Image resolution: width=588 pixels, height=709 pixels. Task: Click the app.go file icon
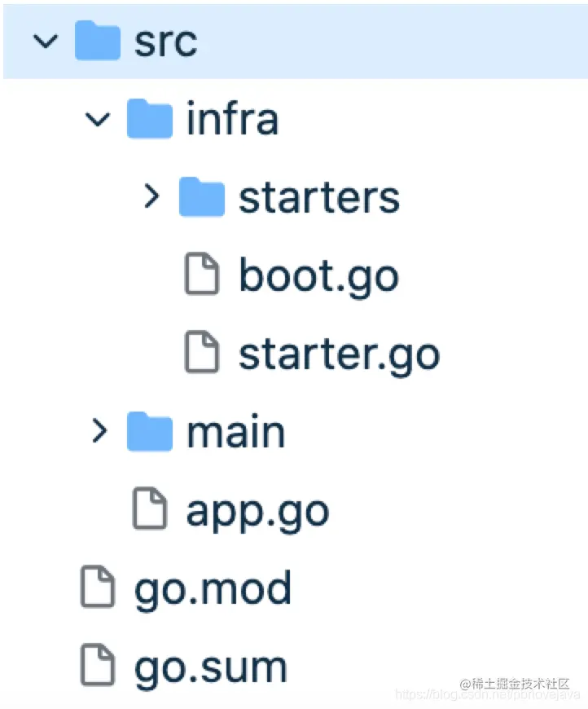click(149, 509)
